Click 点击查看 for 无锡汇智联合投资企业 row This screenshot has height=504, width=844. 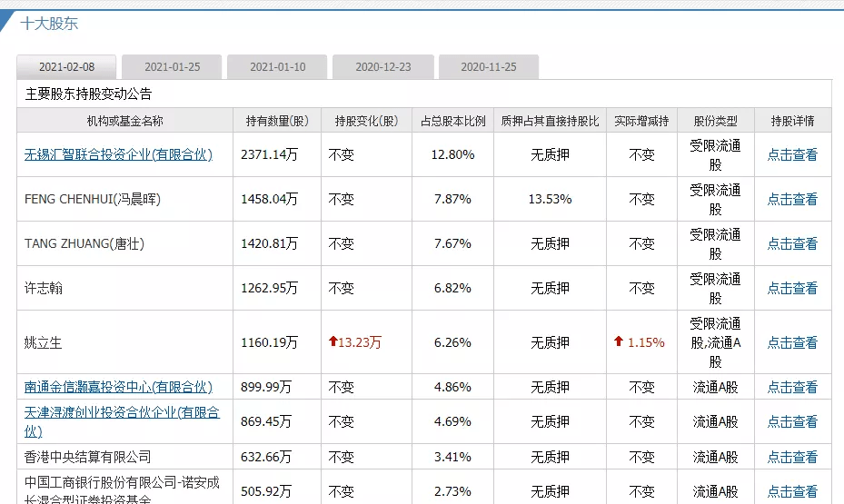click(792, 155)
